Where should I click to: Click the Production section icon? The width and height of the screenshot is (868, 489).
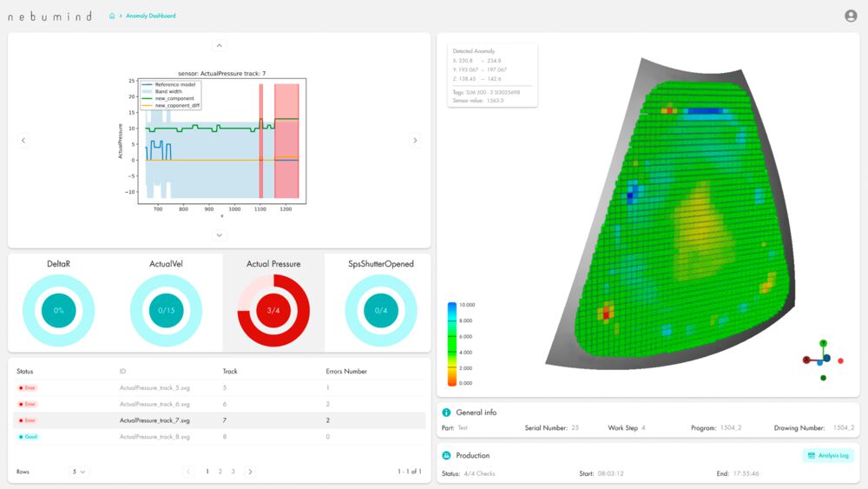447,455
